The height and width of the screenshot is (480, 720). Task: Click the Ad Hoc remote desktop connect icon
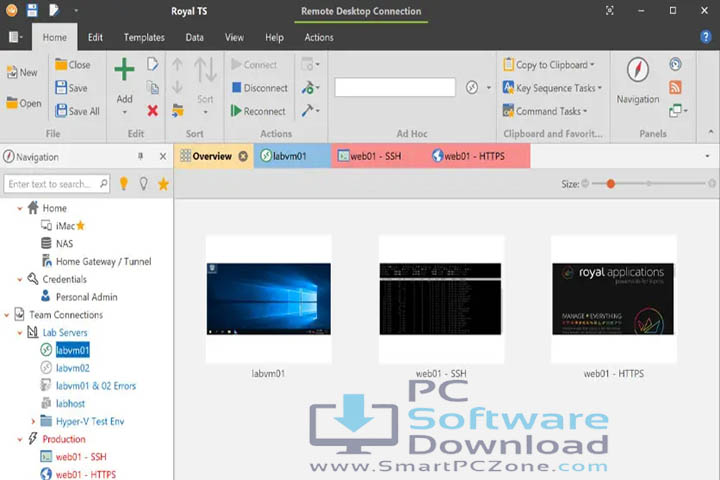472,87
